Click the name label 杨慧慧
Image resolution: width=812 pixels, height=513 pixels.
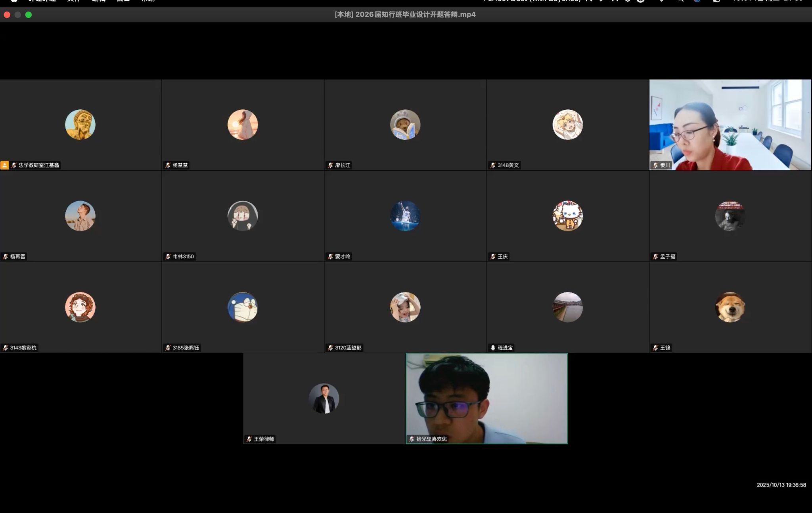point(180,165)
